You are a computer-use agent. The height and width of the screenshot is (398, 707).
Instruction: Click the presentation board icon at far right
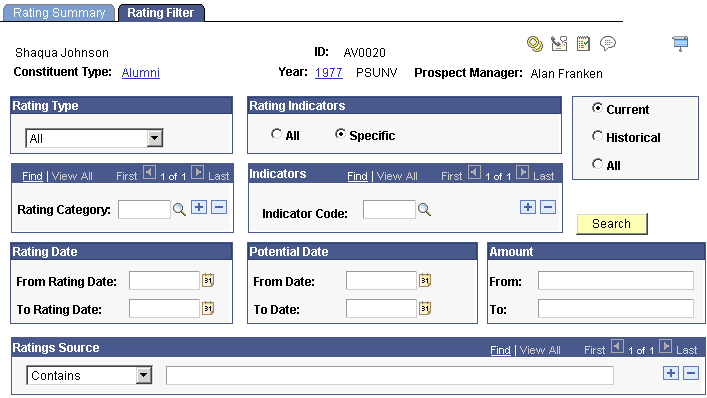680,44
